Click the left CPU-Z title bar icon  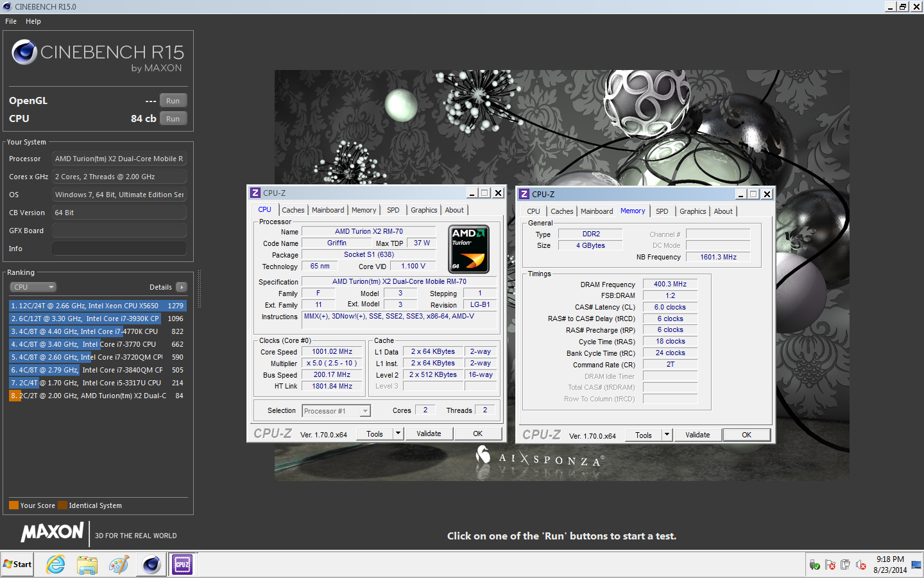[255, 193]
